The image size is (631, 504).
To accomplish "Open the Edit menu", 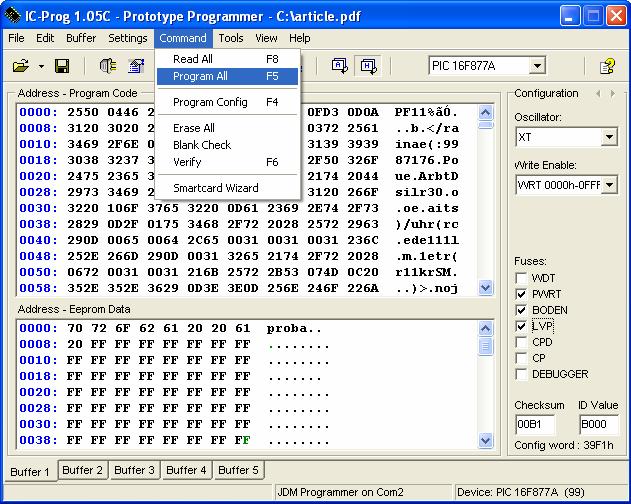I will tap(45, 38).
